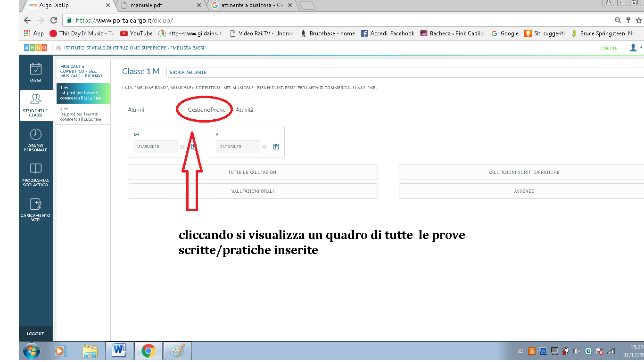Clear the A date field
The image size is (644, 362).
[x=264, y=147]
